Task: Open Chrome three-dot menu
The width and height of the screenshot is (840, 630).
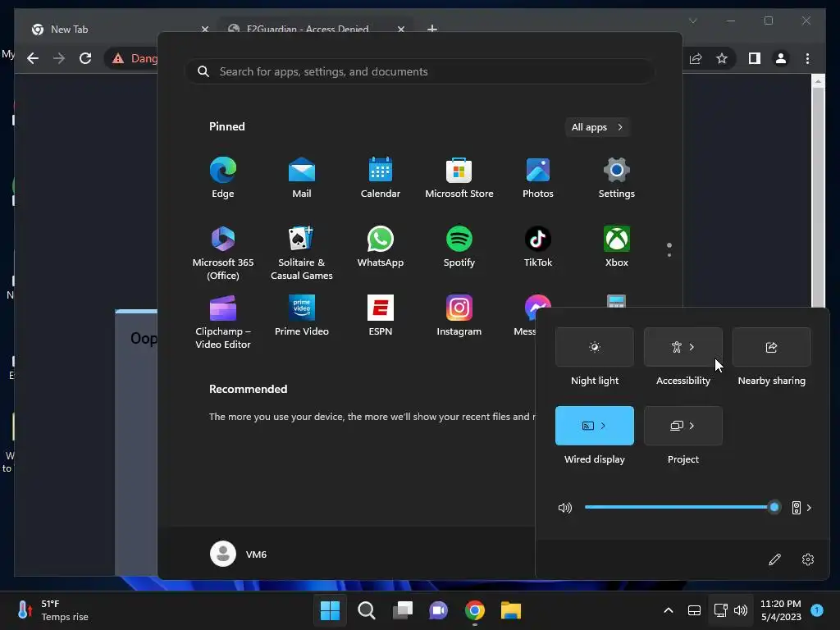Action: click(x=807, y=58)
